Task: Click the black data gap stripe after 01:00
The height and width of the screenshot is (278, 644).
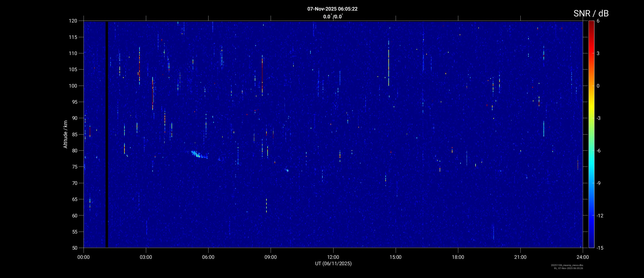Action: pyautogui.click(x=107, y=133)
